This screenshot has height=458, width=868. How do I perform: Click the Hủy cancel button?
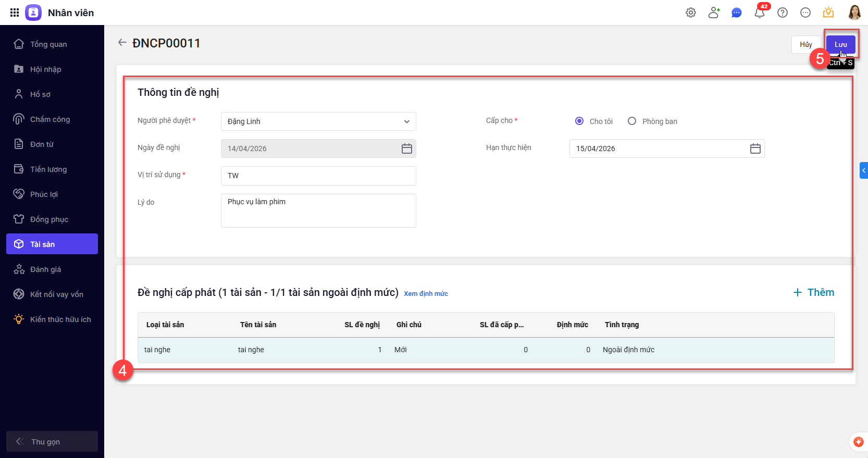click(x=805, y=44)
